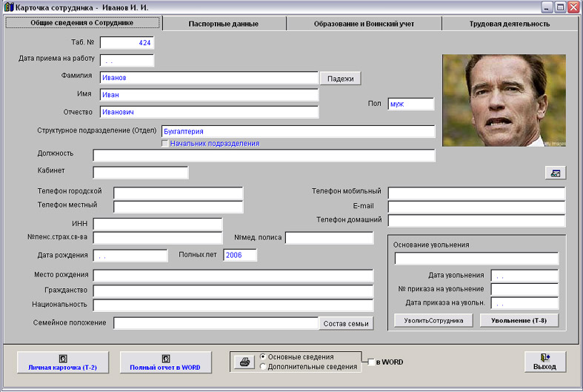Select Основные сведения radio option
Screen dimensions: 583x392
point(263,357)
